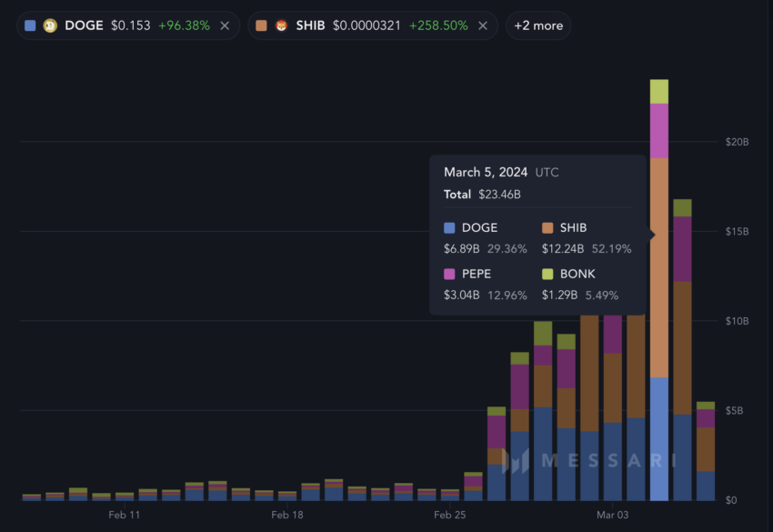This screenshot has height=532, width=773.
Task: Click the Total $23.46B value
Action: pyautogui.click(x=498, y=194)
